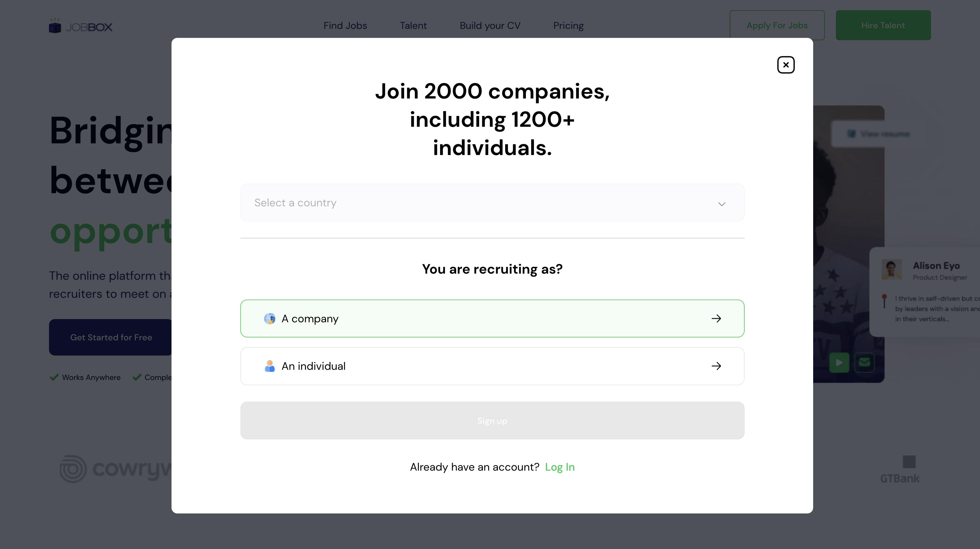Click the green play video icon
The width and height of the screenshot is (980, 549).
(x=839, y=363)
